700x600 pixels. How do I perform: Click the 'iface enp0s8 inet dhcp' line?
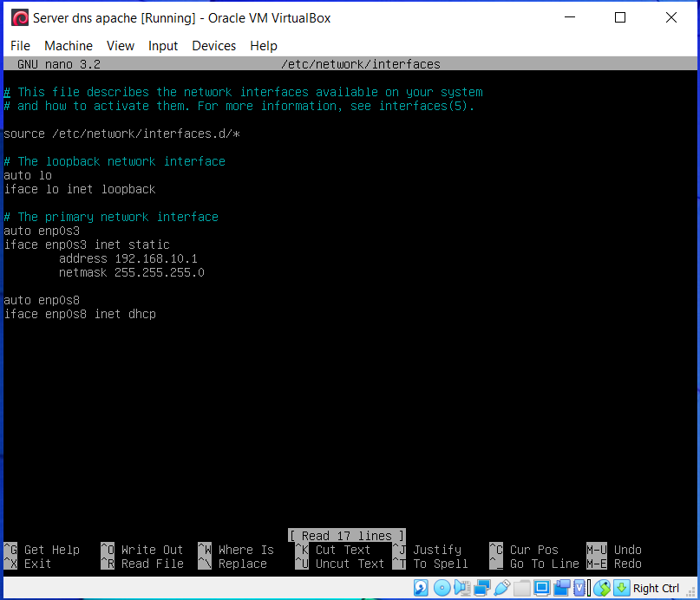click(x=80, y=314)
